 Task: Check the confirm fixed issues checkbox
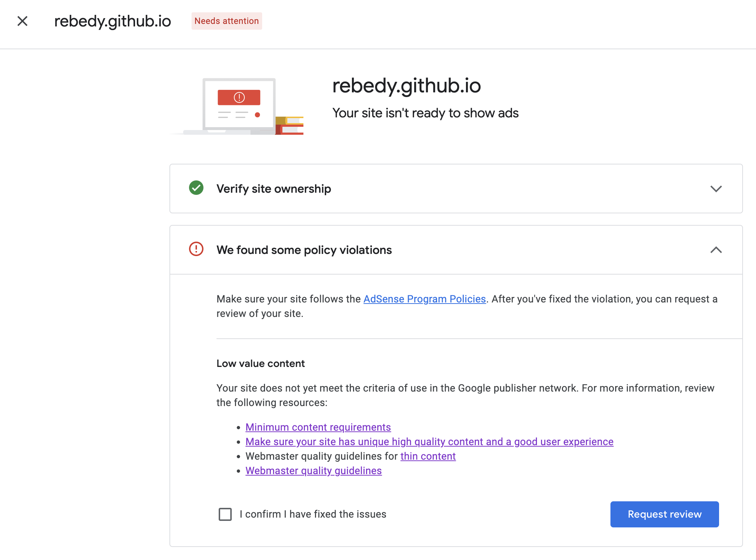point(225,514)
